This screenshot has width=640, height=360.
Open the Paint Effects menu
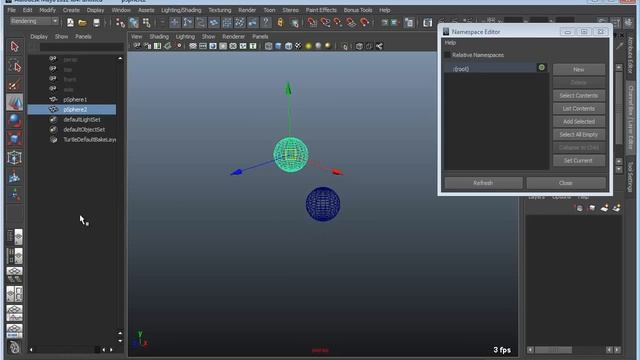tap(321, 10)
